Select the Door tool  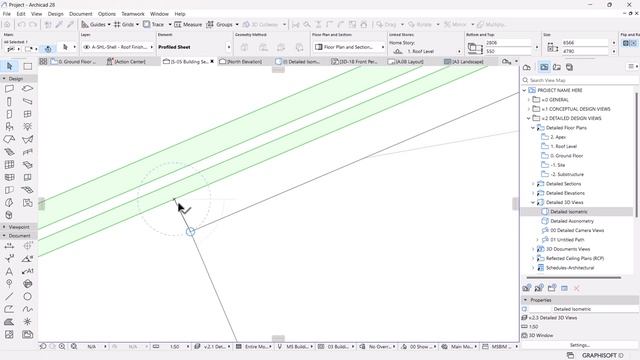(x=9, y=114)
